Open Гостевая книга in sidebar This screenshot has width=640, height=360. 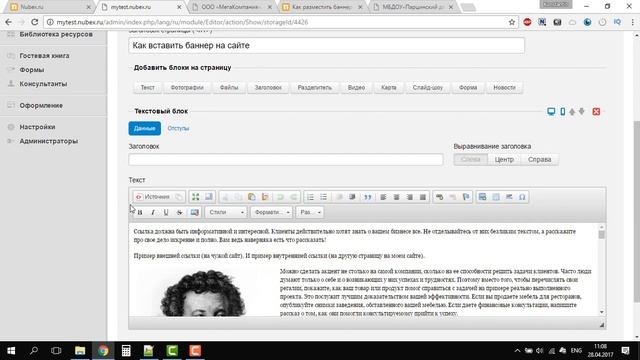click(x=44, y=56)
